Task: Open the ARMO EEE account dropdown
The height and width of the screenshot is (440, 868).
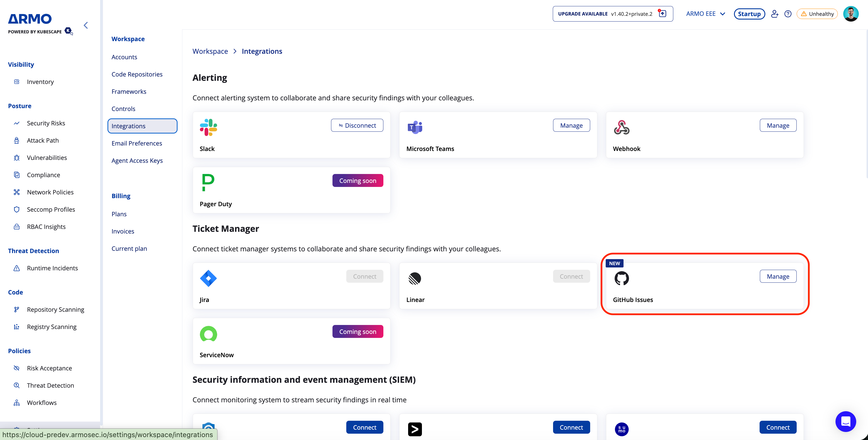Action: click(x=705, y=14)
